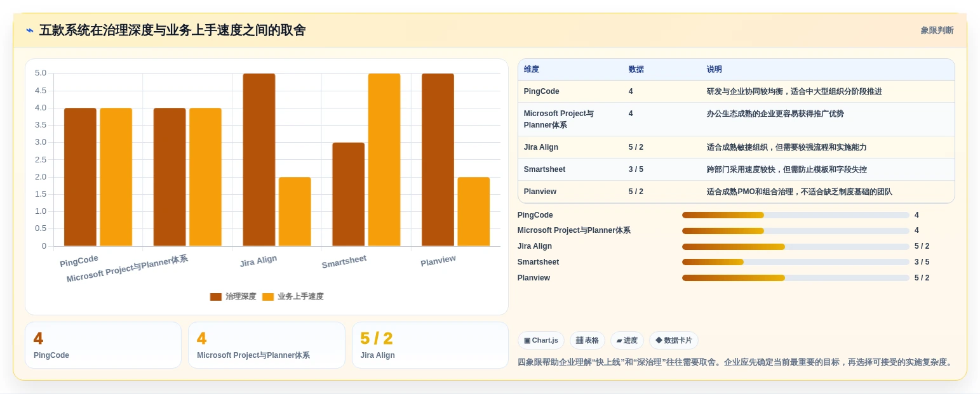
Task: Click the Planview progress bar
Action: point(796,278)
